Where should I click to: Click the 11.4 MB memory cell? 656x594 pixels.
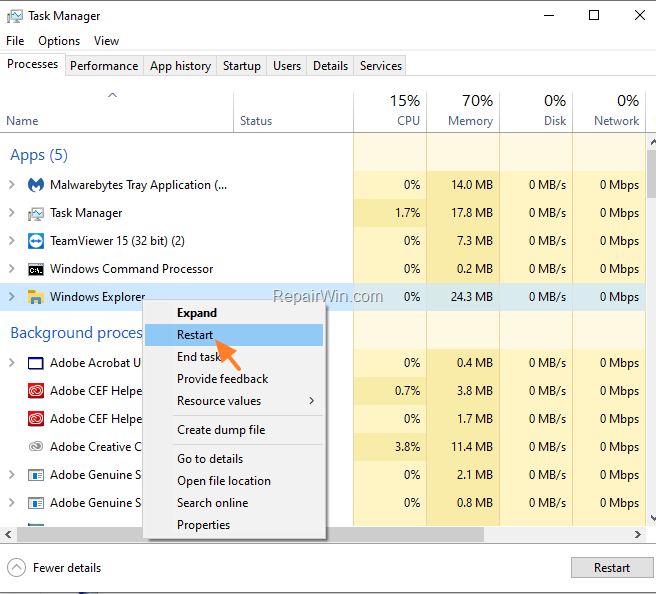pyautogui.click(x=463, y=447)
